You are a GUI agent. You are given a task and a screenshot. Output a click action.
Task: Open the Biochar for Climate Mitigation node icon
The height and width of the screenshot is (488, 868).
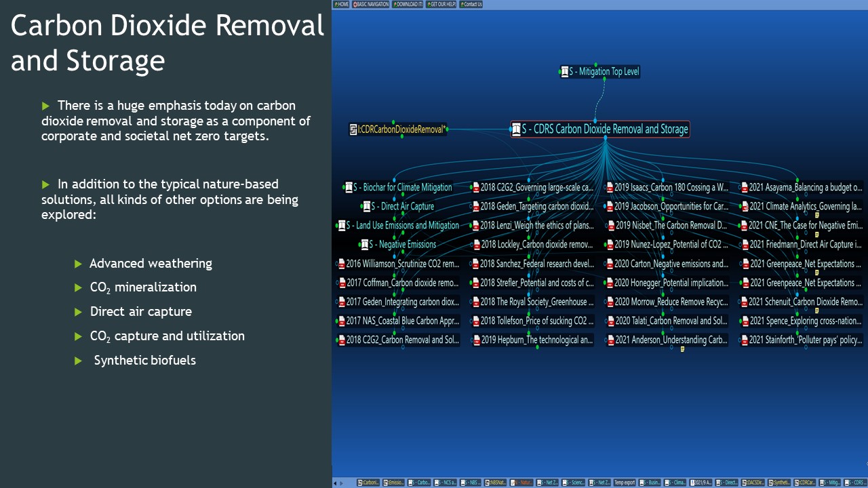click(349, 187)
